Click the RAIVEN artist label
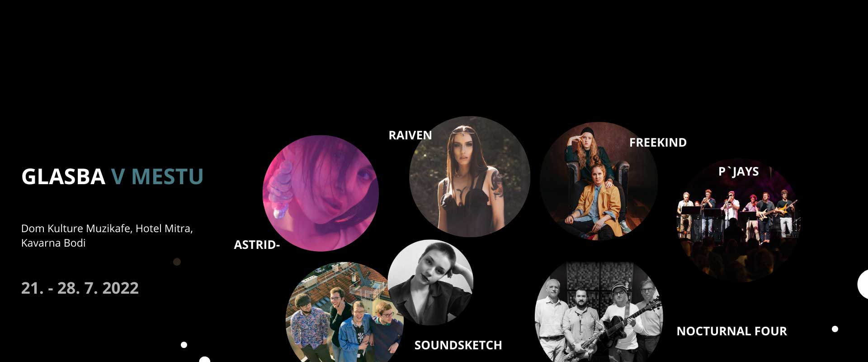868x362 pixels. [410, 135]
